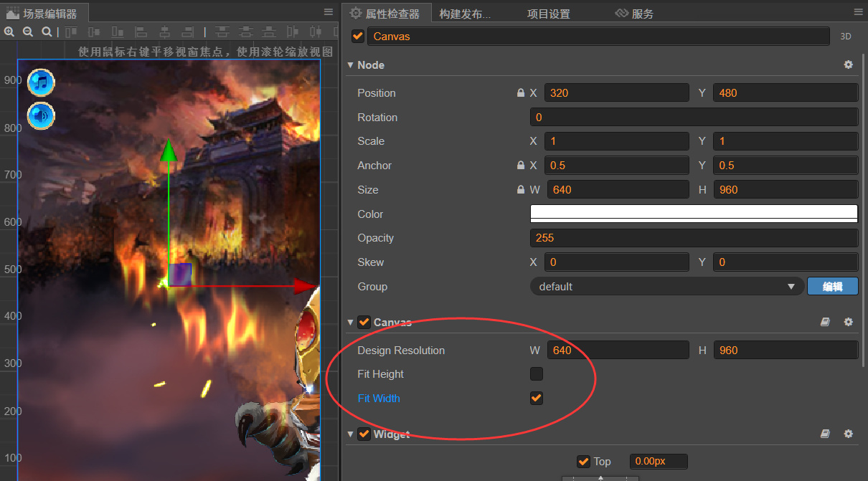
Task: Select sound speaker button in scene
Action: coord(41,115)
